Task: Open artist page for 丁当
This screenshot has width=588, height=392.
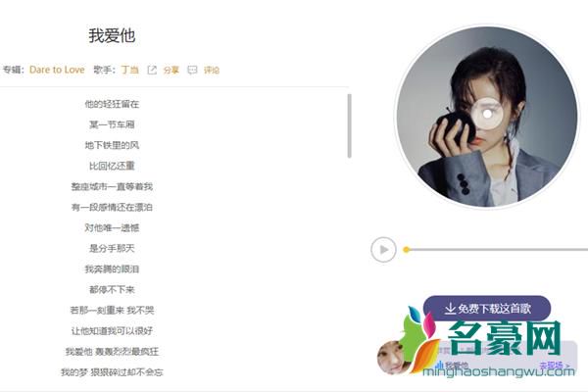Action: [130, 70]
